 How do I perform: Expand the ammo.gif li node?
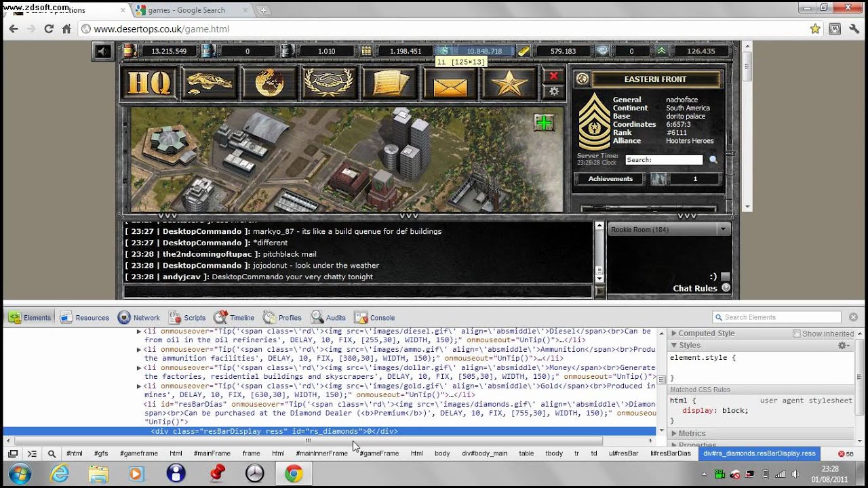pos(139,350)
